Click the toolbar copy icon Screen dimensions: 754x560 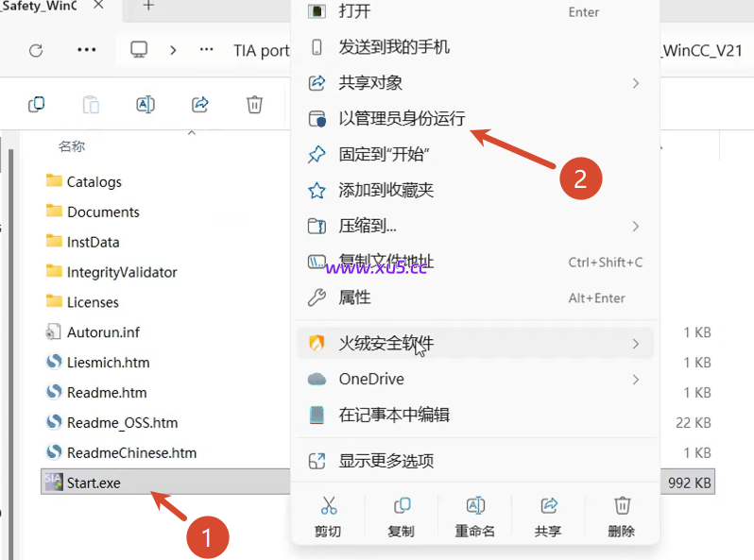37,105
